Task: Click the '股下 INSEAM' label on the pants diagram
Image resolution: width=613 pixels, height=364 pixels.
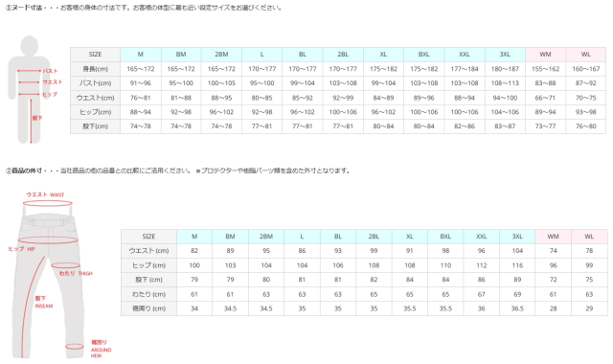Action: [43, 302]
